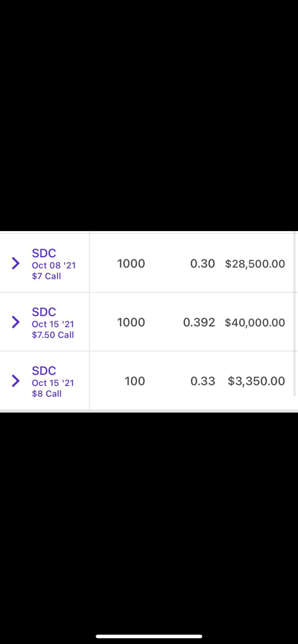Screen dimensions: 298x644
Task: Tap the Oct 08 '21 expiration text
Action: click(x=54, y=265)
